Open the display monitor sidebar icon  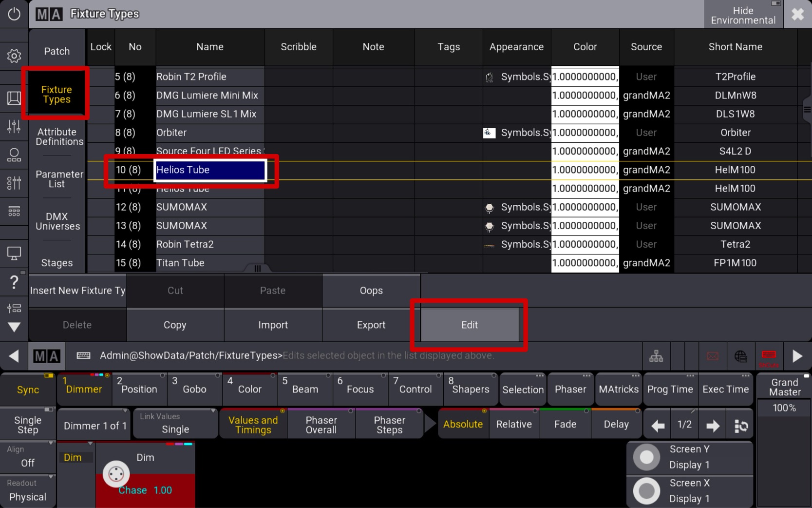coord(14,254)
